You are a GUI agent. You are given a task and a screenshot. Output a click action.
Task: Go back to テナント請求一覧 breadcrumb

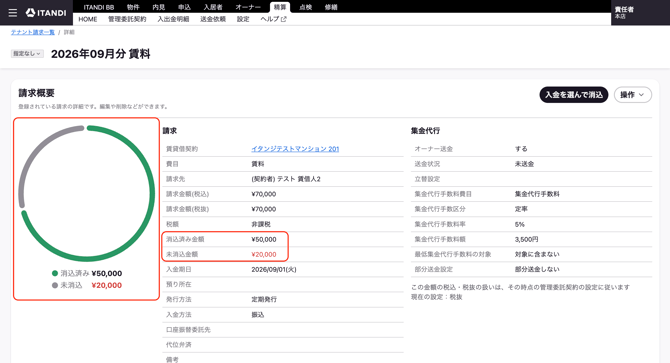point(32,32)
